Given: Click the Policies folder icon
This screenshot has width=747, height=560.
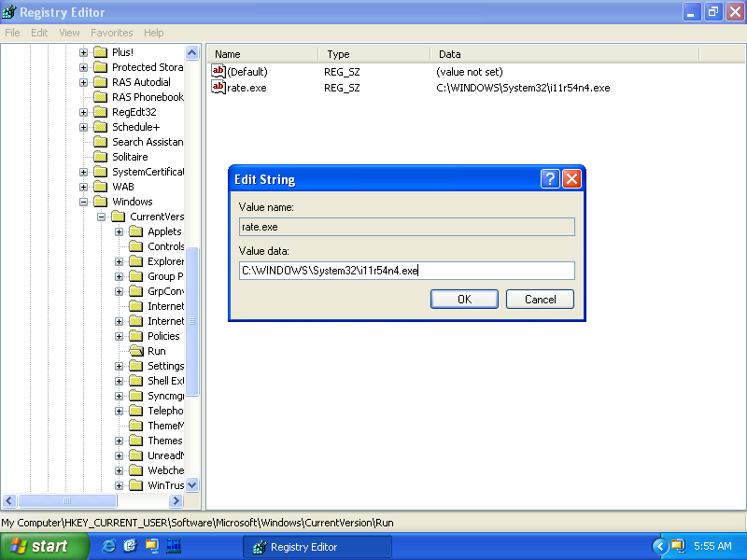Looking at the screenshot, I should click(136, 336).
